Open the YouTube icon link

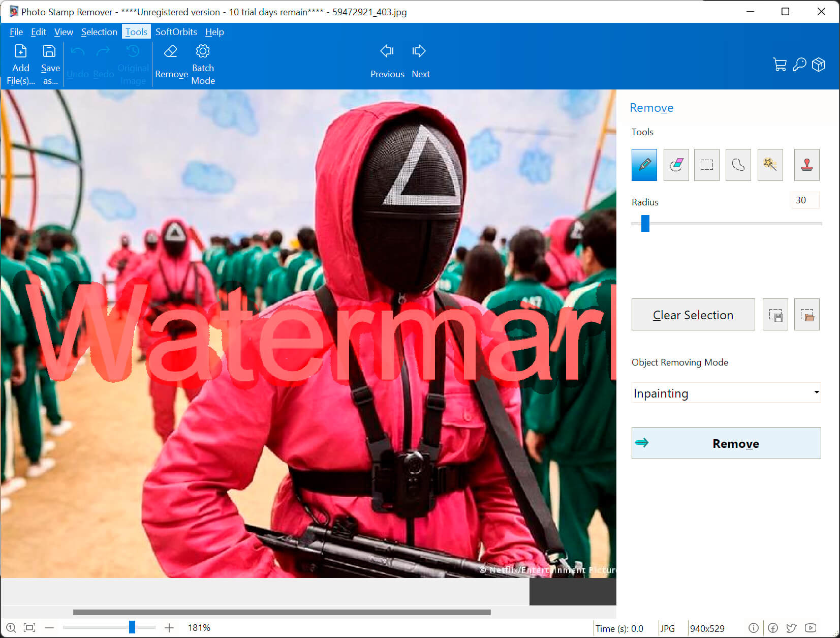(x=811, y=628)
